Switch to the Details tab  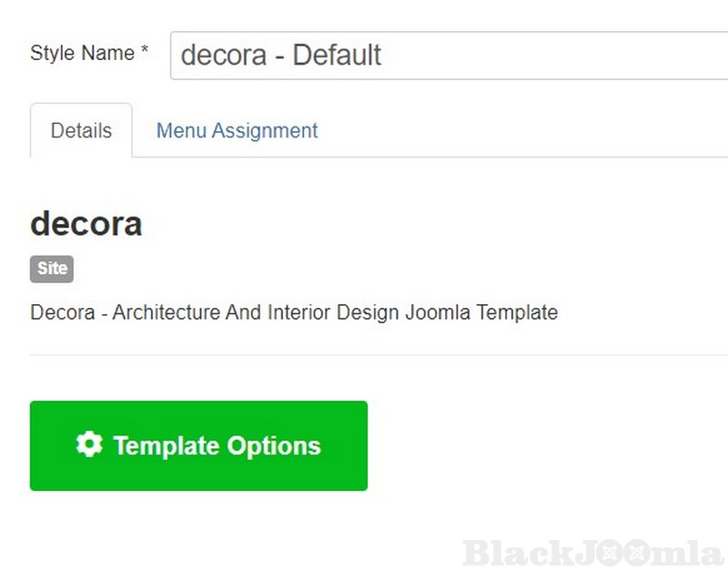81,130
